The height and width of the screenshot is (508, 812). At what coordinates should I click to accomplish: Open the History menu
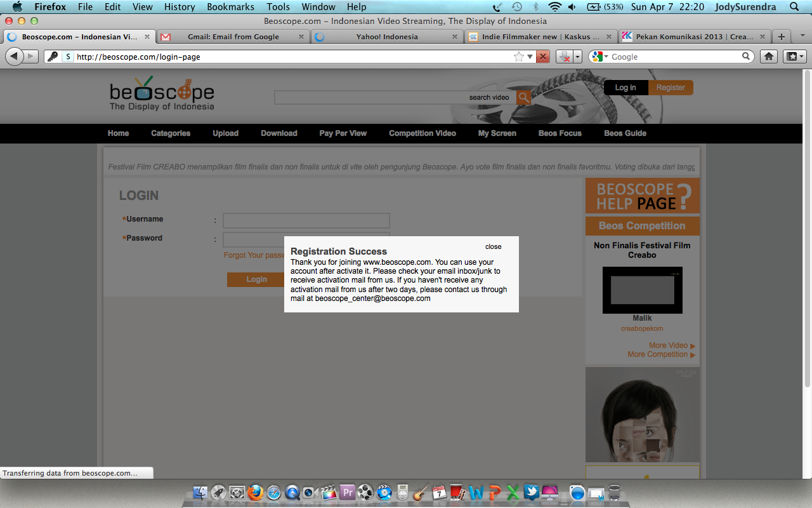[180, 7]
